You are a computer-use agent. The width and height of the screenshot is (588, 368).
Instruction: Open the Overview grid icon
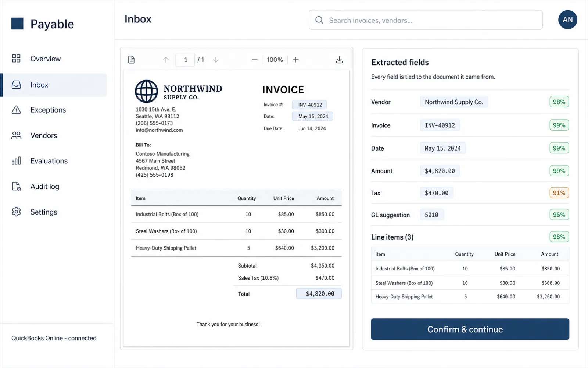pyautogui.click(x=16, y=59)
